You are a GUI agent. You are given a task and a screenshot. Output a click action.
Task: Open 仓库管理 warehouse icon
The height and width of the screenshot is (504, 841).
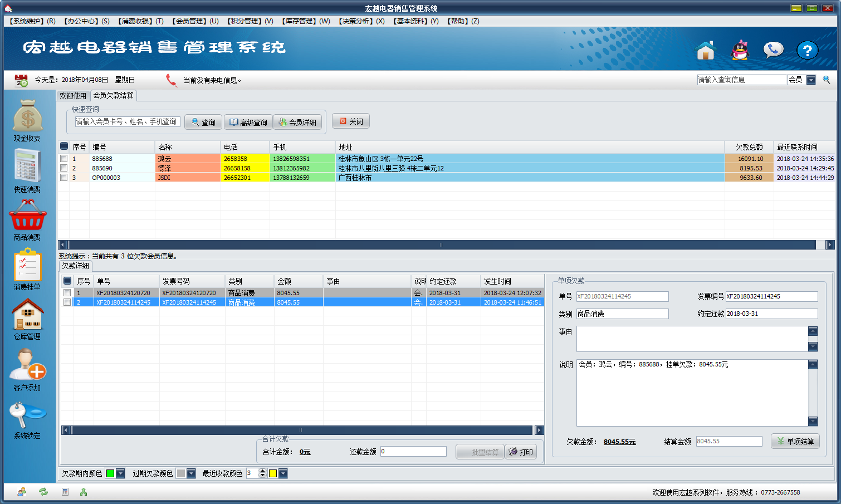coord(27,315)
